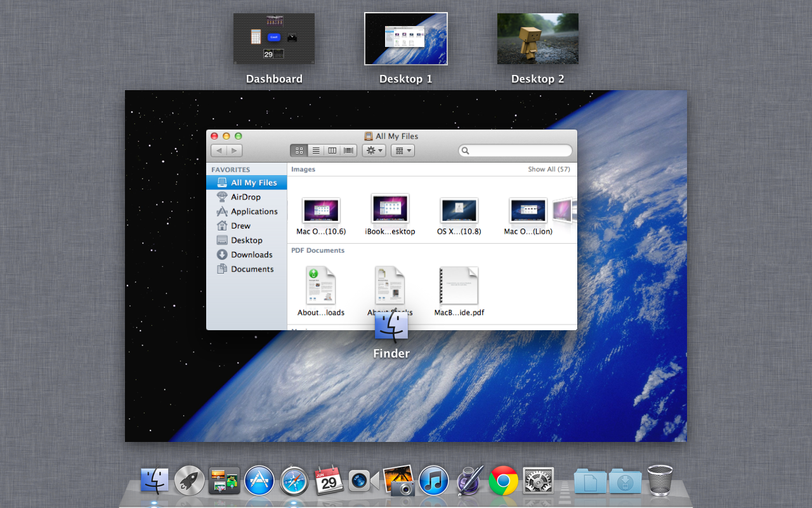Open iPhoto from the Dock

[x=399, y=480]
